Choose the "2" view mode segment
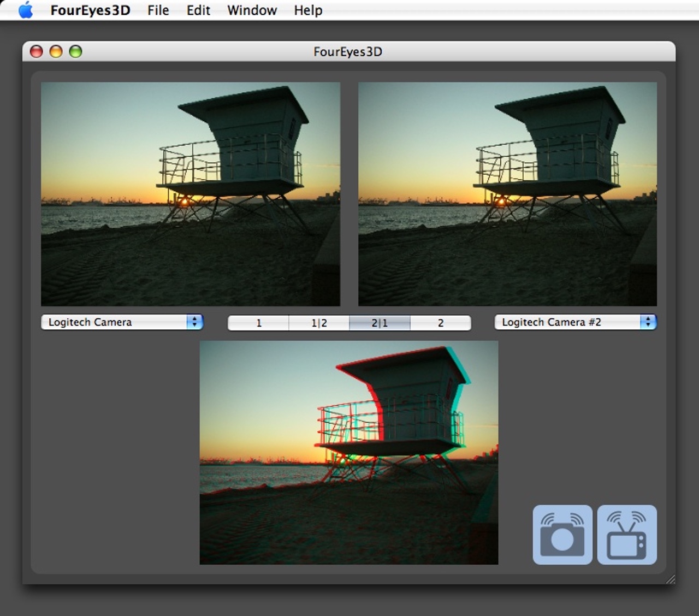Viewport: 699px width, 616px height. 440,323
